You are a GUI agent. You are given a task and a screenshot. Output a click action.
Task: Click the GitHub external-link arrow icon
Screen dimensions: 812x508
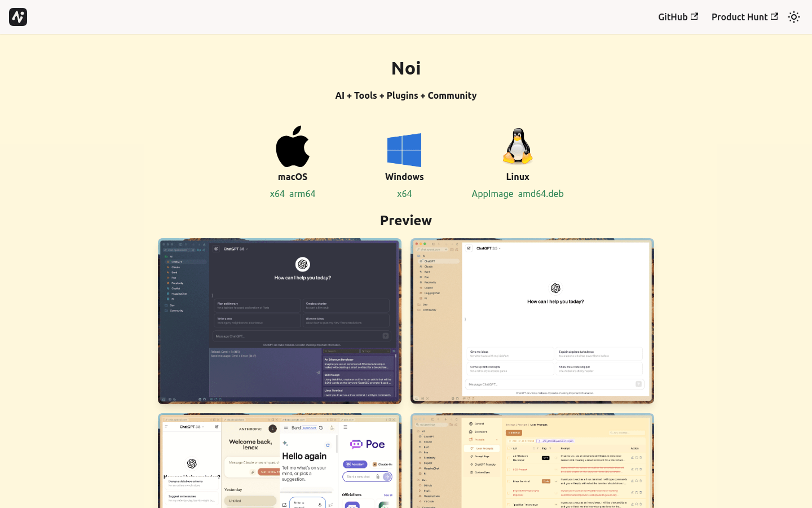694,16
